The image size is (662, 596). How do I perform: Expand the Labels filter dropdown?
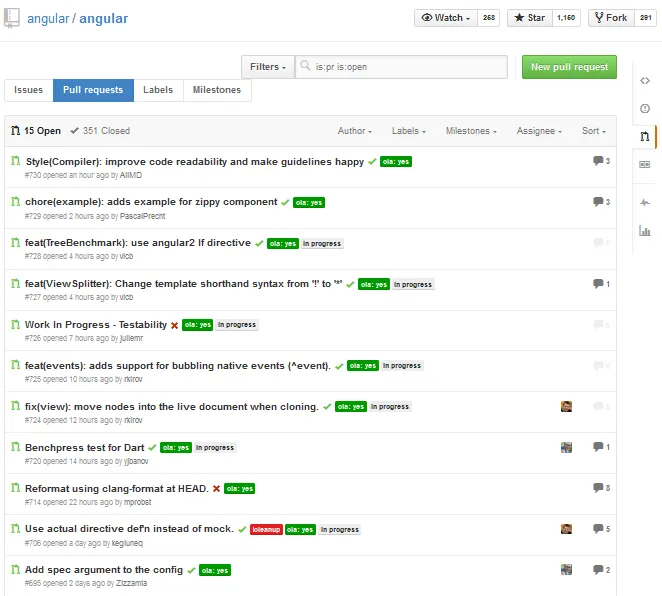pos(409,131)
